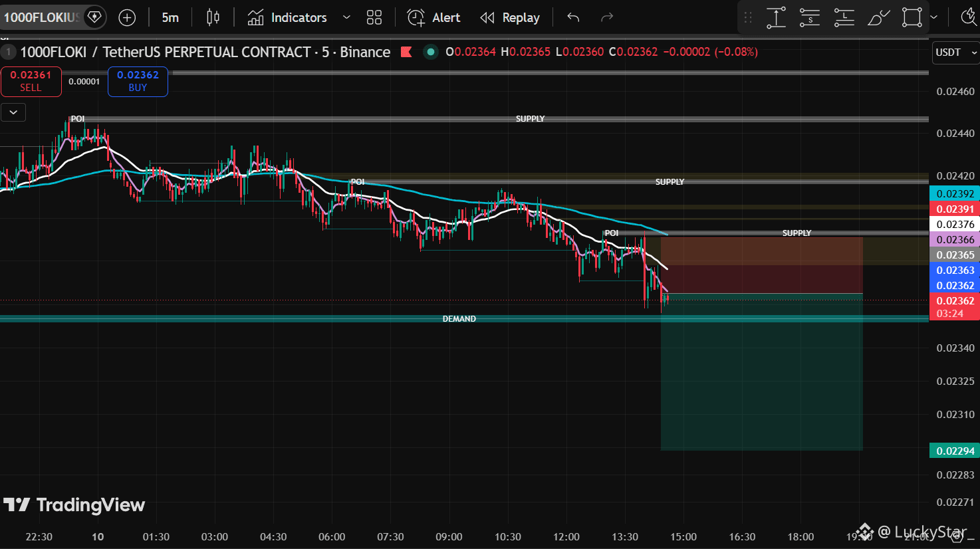
Task: Click the cyan 0.02392 price label
Action: click(x=955, y=194)
